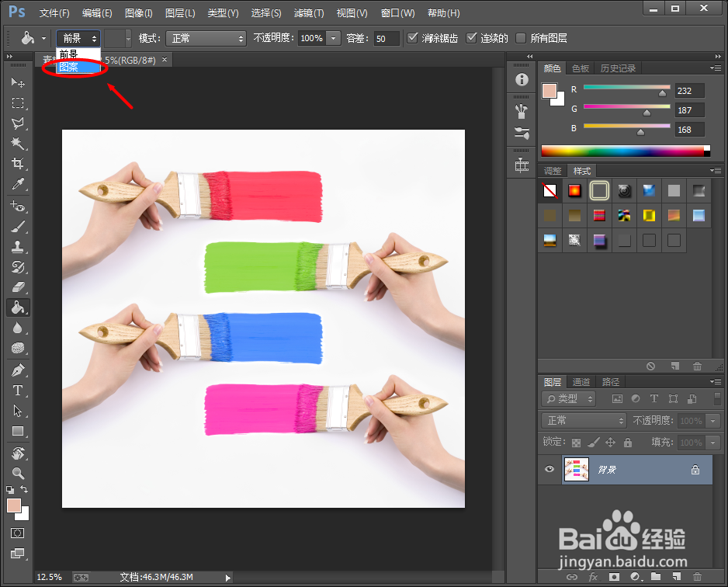Select the Zoom tool
The image size is (728, 587).
[x=18, y=473]
